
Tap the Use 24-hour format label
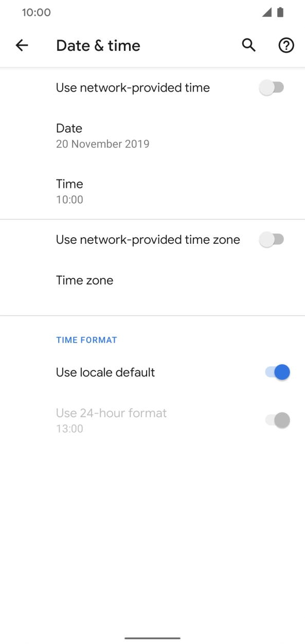(111, 413)
